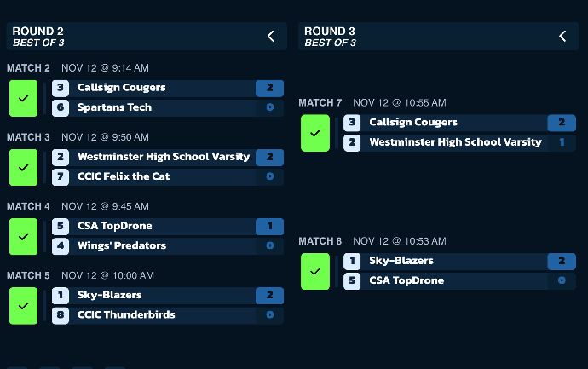This screenshot has height=369, width=588.
Task: Click seed 7 badge beside CCIC Felix the Cat
Action: pos(61,177)
